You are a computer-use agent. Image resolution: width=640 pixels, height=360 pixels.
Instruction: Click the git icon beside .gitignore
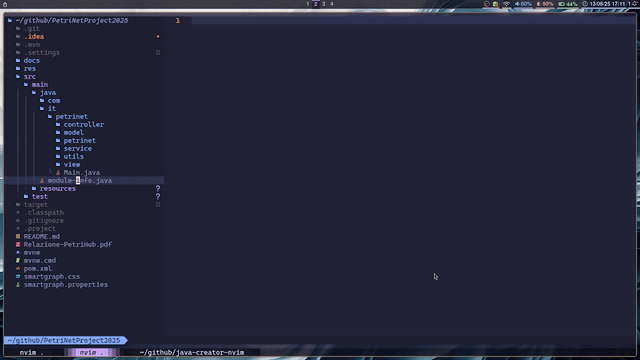click(18, 220)
